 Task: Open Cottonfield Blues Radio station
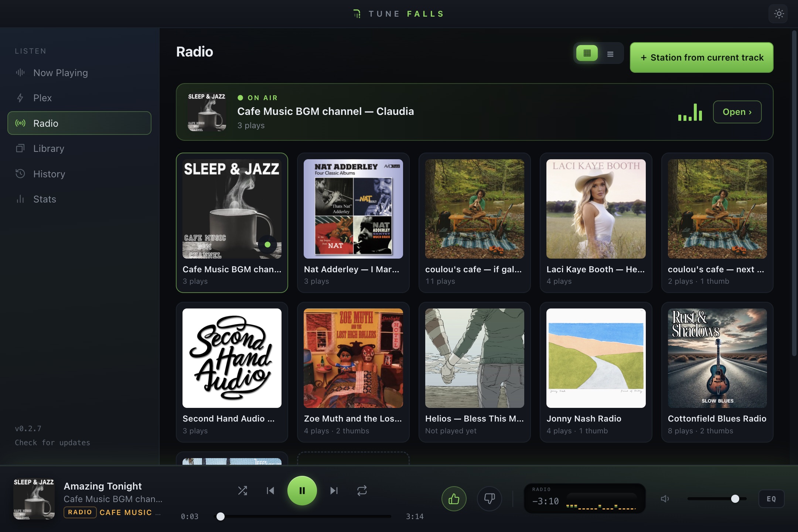coord(717,372)
